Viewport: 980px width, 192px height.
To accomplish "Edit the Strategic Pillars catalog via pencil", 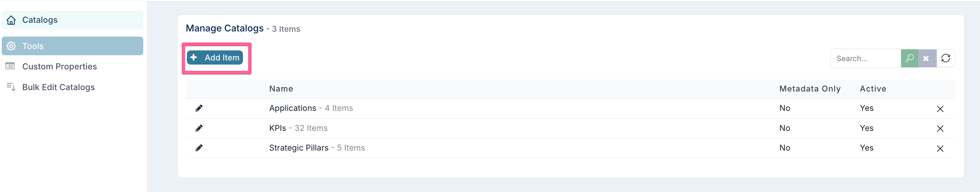I will pos(199,148).
